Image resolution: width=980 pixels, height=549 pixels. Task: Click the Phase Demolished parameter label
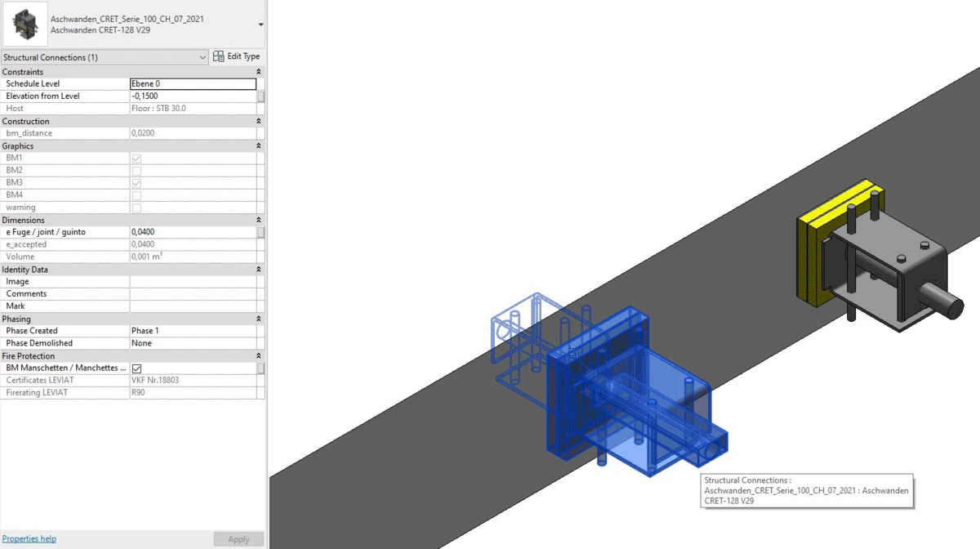pyautogui.click(x=39, y=343)
